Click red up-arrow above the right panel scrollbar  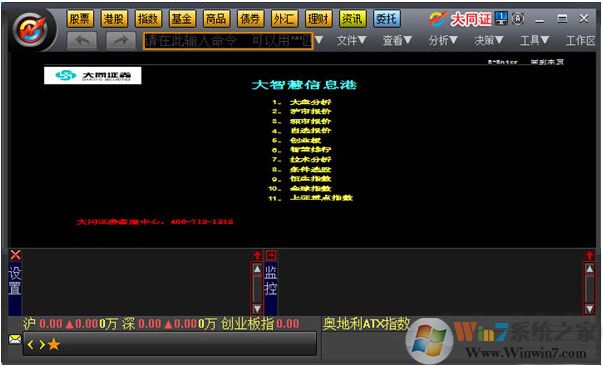(x=589, y=255)
